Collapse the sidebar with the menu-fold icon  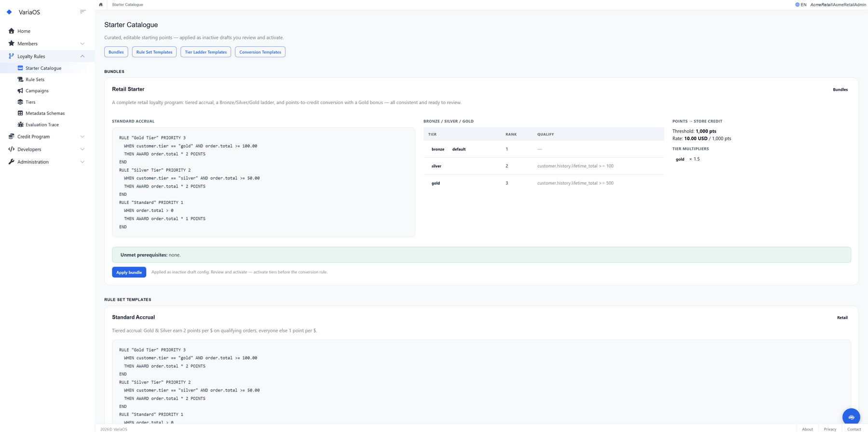tap(83, 12)
